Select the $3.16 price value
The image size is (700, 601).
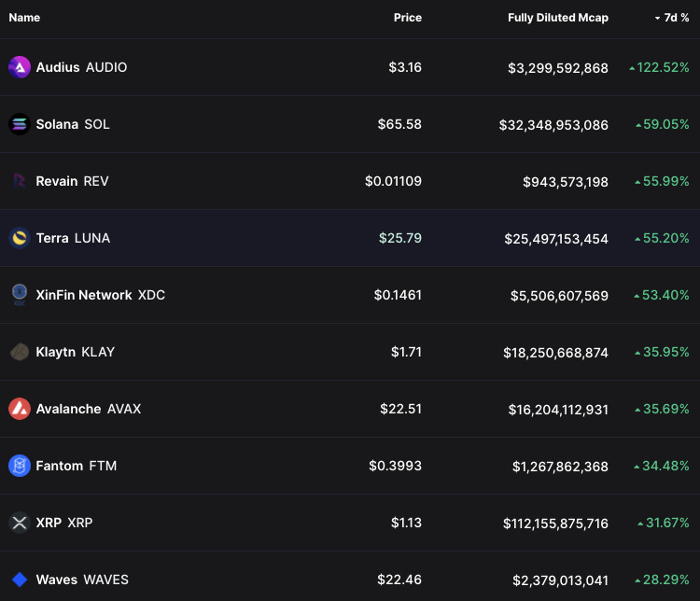pos(405,67)
